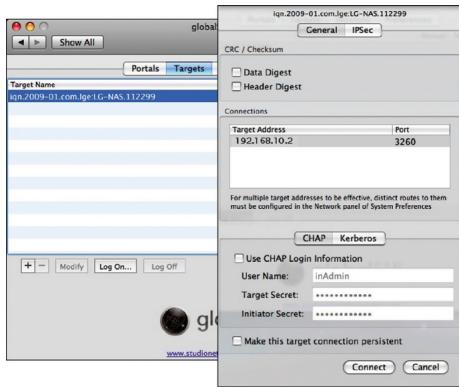Click the Port column header

(421, 130)
